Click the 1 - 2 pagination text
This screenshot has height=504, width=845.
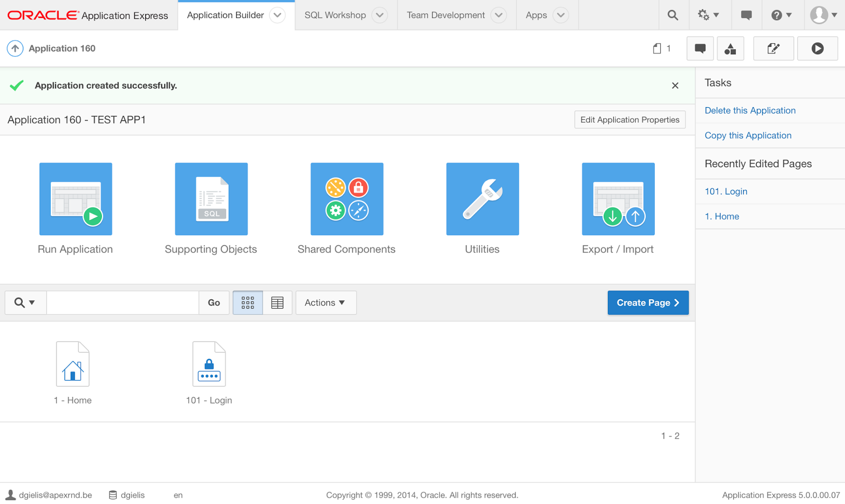(x=670, y=436)
